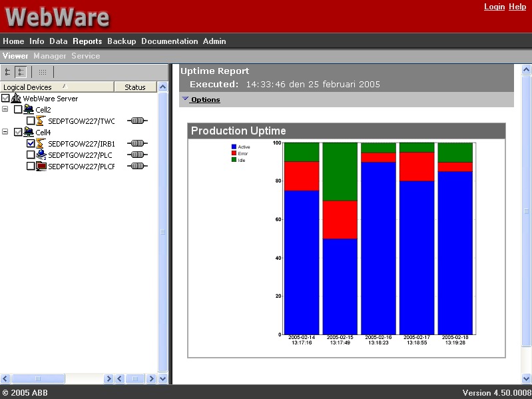Click the SEDPTGOW227/PLC globe device icon
The image size is (532, 399).
coord(41,155)
